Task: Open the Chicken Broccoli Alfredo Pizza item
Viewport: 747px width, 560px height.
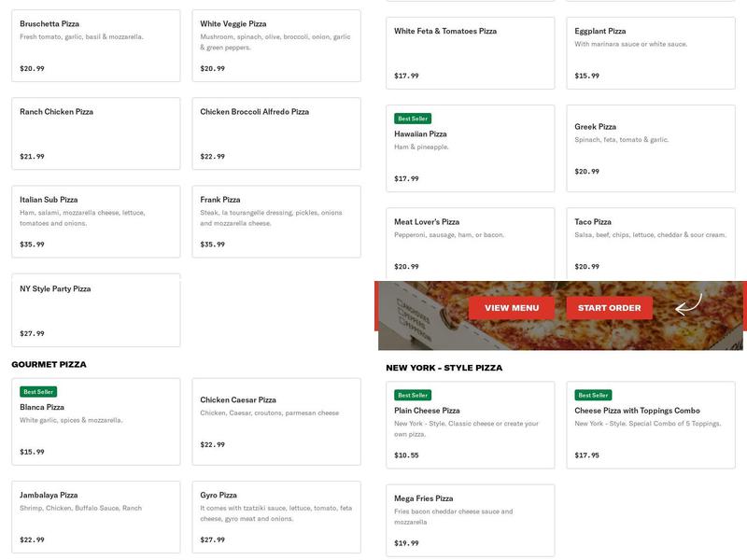Action: coord(275,131)
